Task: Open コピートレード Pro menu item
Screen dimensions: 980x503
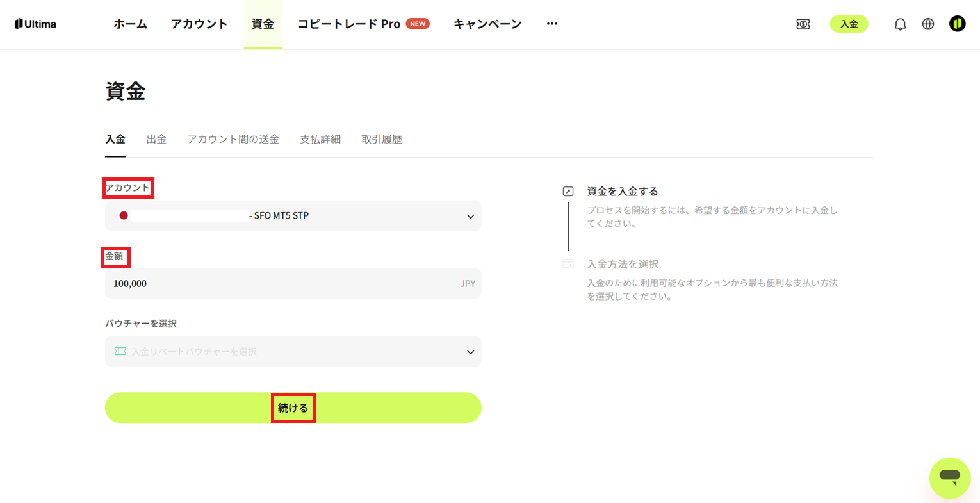Action: (x=349, y=24)
